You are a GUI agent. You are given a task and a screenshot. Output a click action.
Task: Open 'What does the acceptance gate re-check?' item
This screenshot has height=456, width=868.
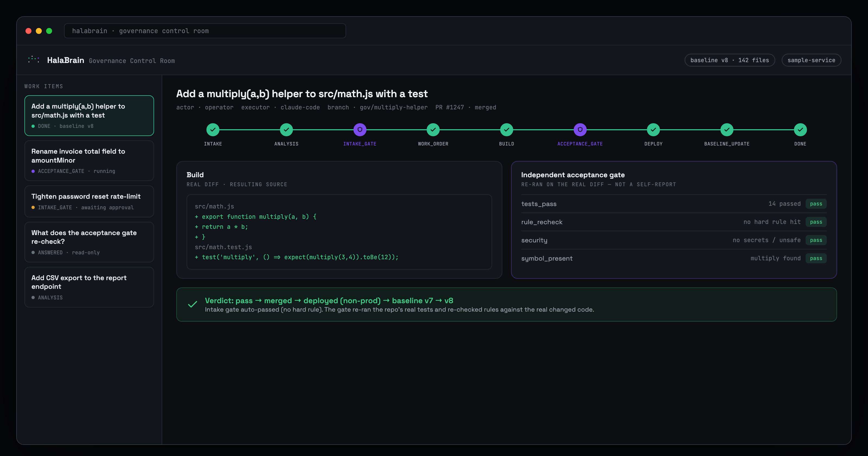pyautogui.click(x=89, y=242)
